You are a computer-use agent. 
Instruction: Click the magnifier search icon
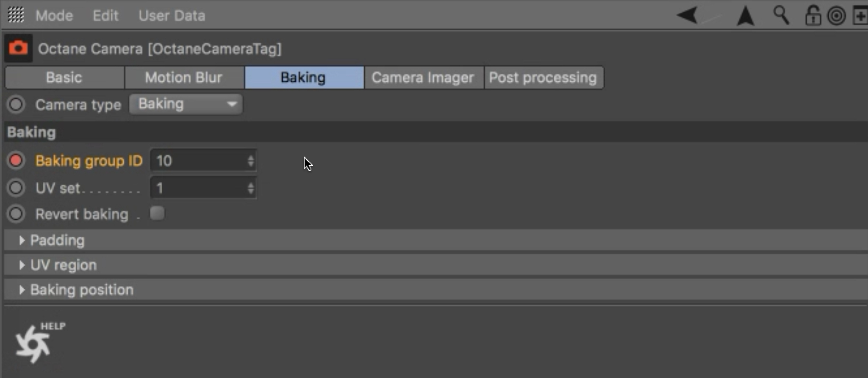(x=781, y=16)
